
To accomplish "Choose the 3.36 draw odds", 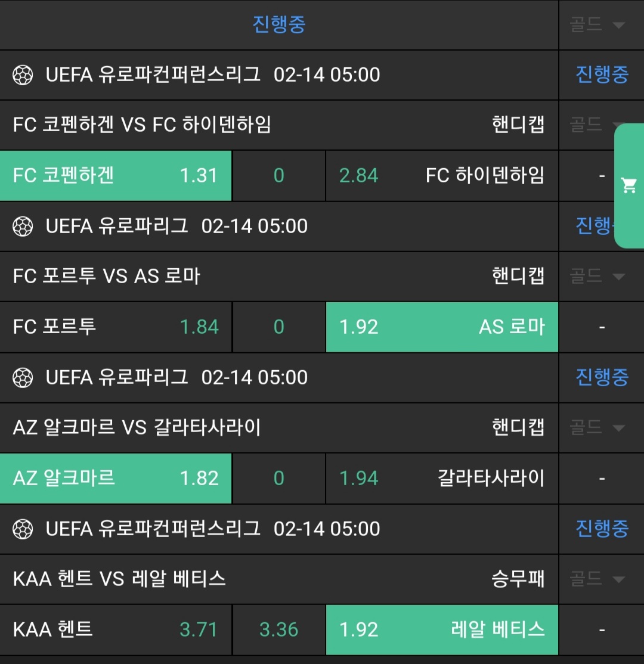I will point(279,630).
